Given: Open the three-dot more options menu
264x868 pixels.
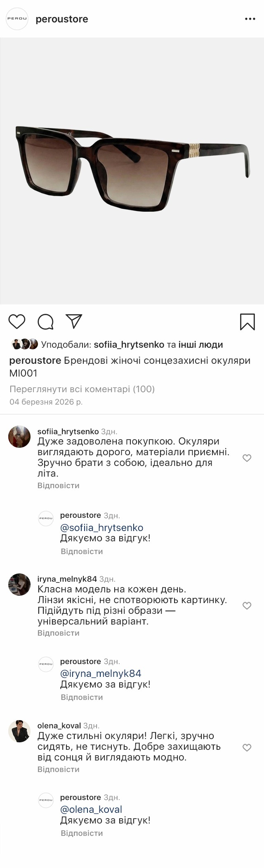Looking at the screenshot, I should click(x=250, y=19).
